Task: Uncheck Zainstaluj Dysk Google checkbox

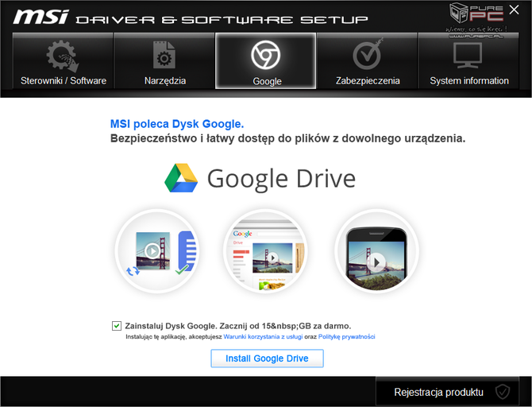Action: 117,326
